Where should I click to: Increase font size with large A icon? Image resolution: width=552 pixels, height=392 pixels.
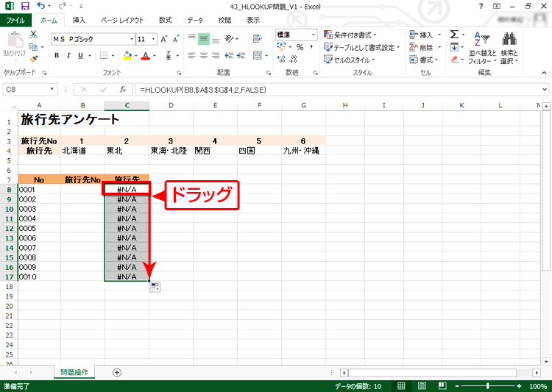[163, 39]
